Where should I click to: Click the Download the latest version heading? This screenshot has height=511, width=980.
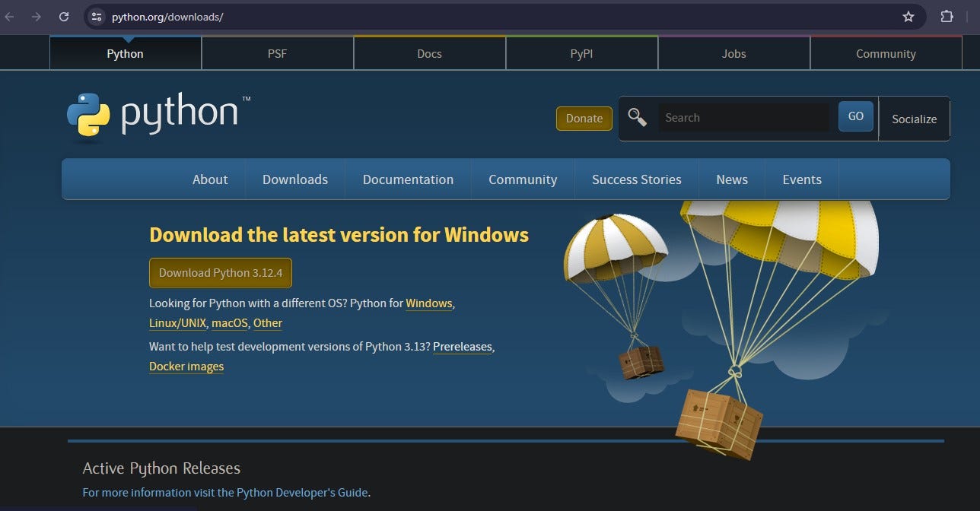click(x=339, y=234)
